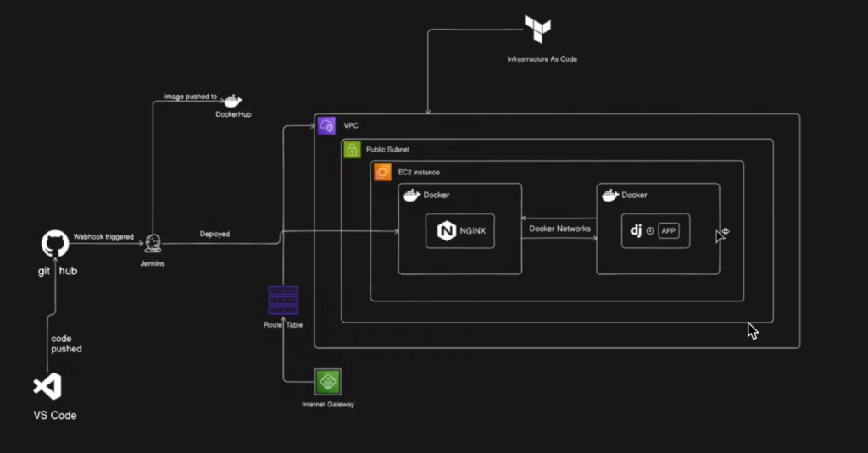The width and height of the screenshot is (868, 453).
Task: Select the 'Deployed' connector label
Action: 214,235
